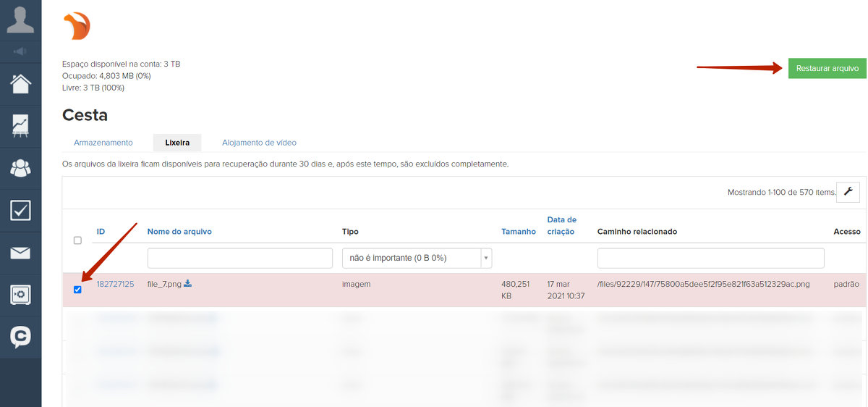Click the Restaurar arquivo button

tap(827, 69)
